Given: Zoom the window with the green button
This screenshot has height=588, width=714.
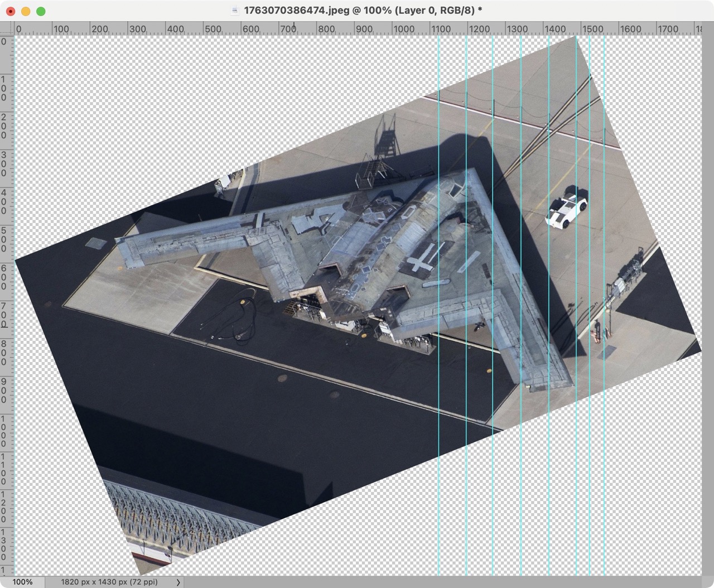Looking at the screenshot, I should tap(40, 11).
